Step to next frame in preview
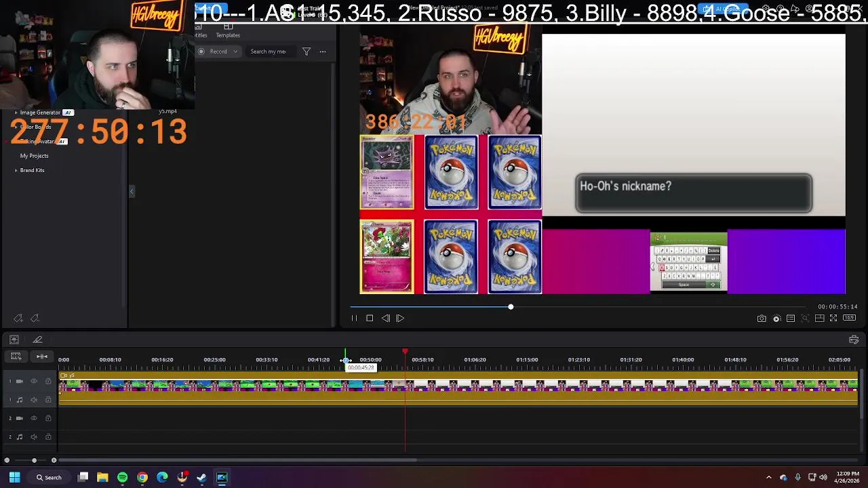This screenshot has width=868, height=488. point(400,319)
